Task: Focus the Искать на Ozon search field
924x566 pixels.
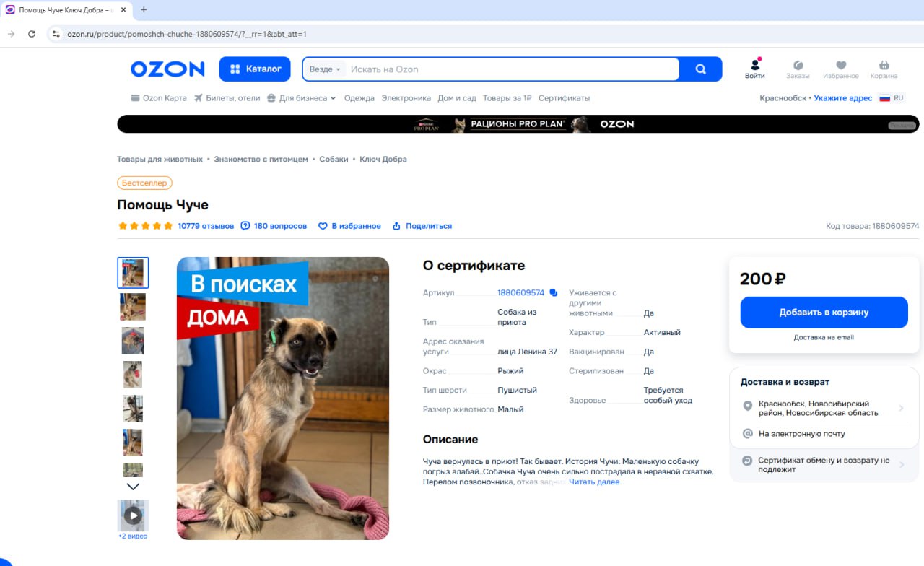Action: (x=513, y=69)
